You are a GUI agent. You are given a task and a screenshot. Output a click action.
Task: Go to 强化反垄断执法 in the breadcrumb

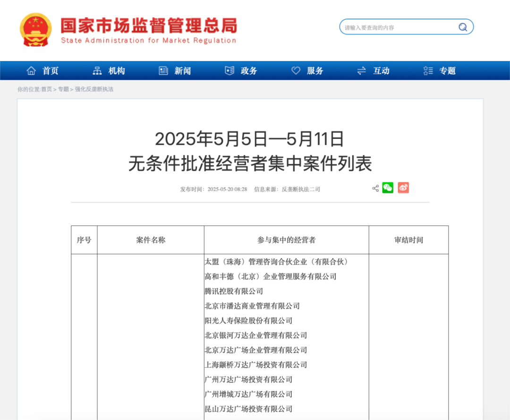pyautogui.click(x=94, y=89)
